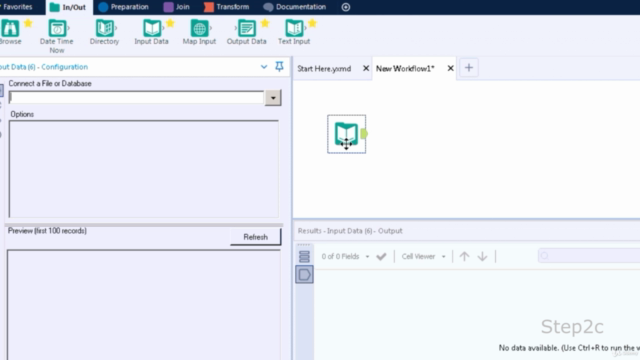
Task: Open the Transform tool category
Action: (227, 7)
